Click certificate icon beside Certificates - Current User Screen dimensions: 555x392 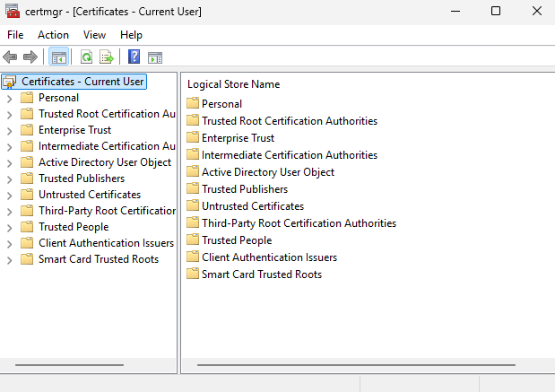point(9,82)
